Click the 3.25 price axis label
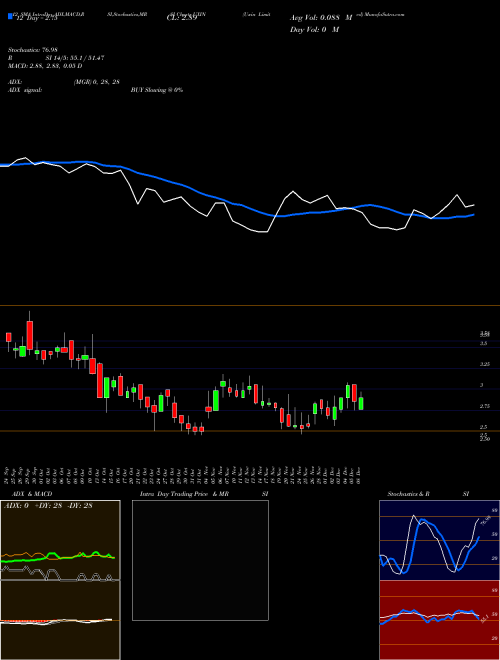 (x=484, y=365)
